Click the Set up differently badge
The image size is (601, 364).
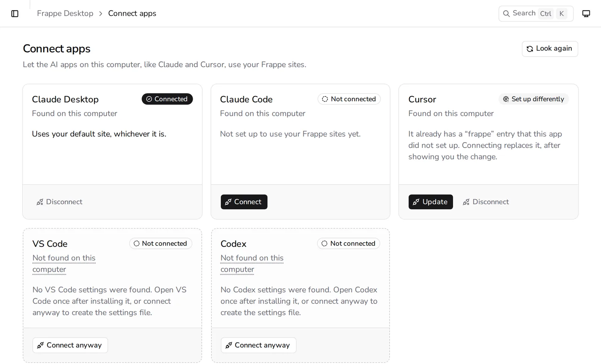click(533, 99)
